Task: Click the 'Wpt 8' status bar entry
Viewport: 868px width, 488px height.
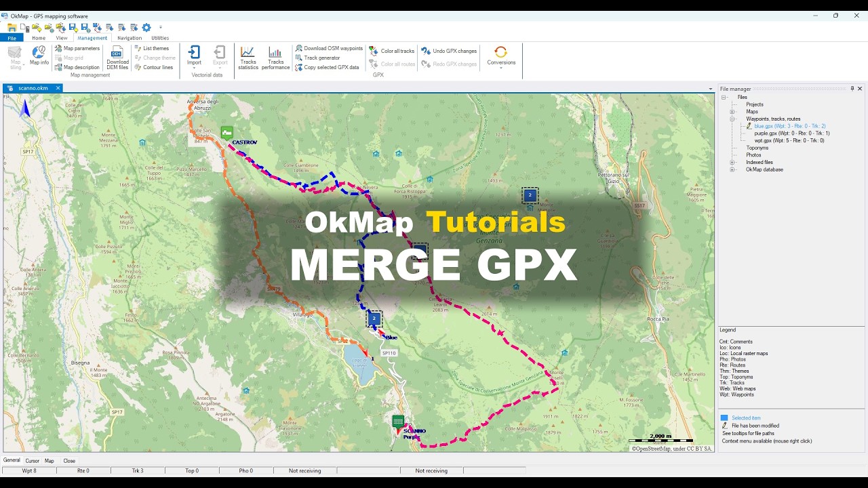Action: coord(29,470)
